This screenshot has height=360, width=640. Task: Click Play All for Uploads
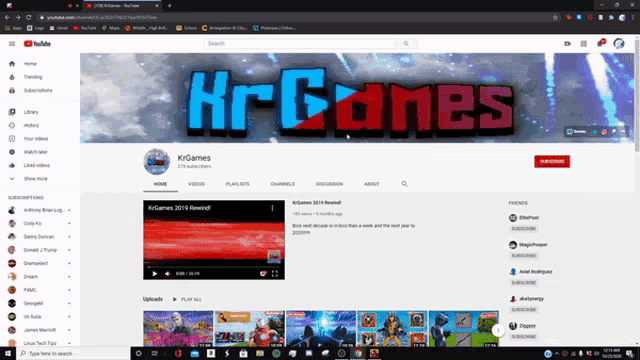[x=187, y=300]
